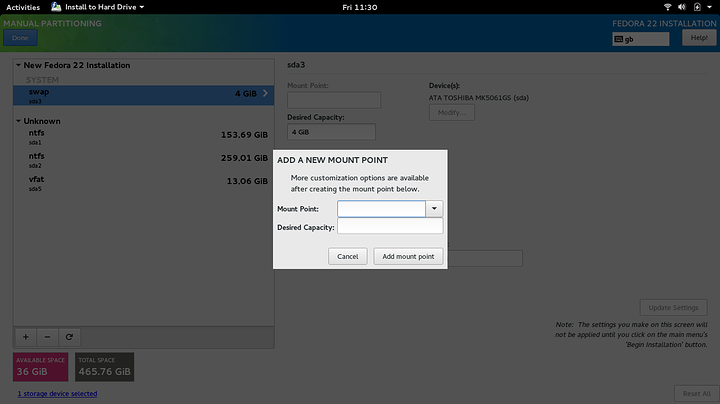Click the keyboard layout gb indicator

click(640, 39)
